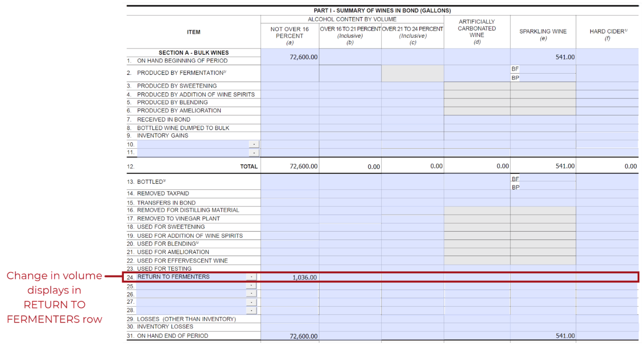The height and width of the screenshot is (347, 644).
Task: Click PRODUCED BY BLENDING row label
Action: point(172,102)
